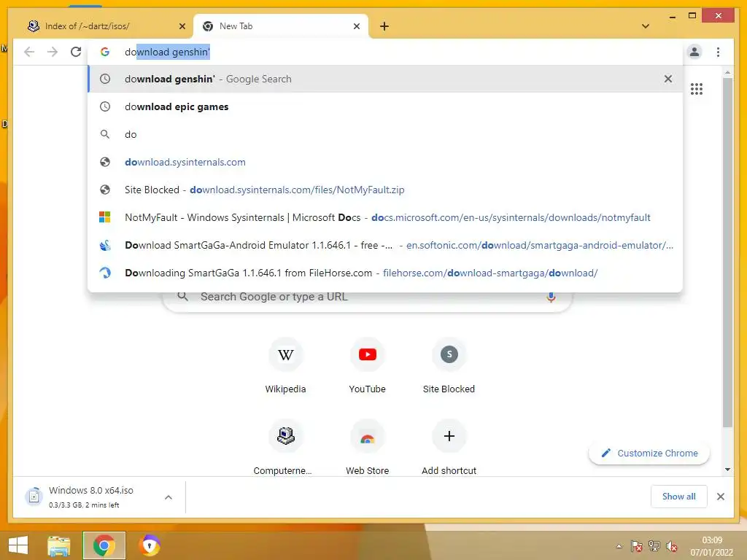Click the Google icon in the address bar

(105, 52)
